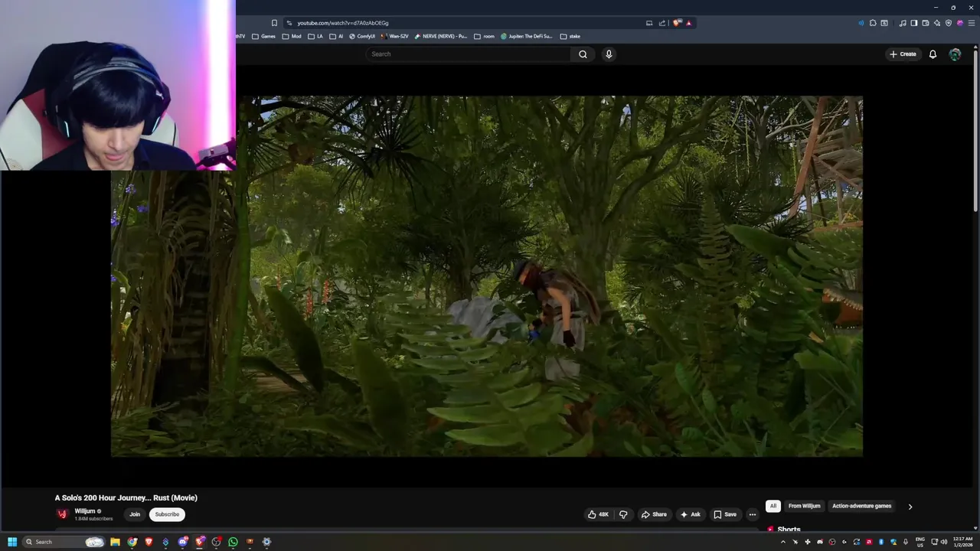Open the NERVE bookmark
980x551 pixels.
tap(441, 36)
